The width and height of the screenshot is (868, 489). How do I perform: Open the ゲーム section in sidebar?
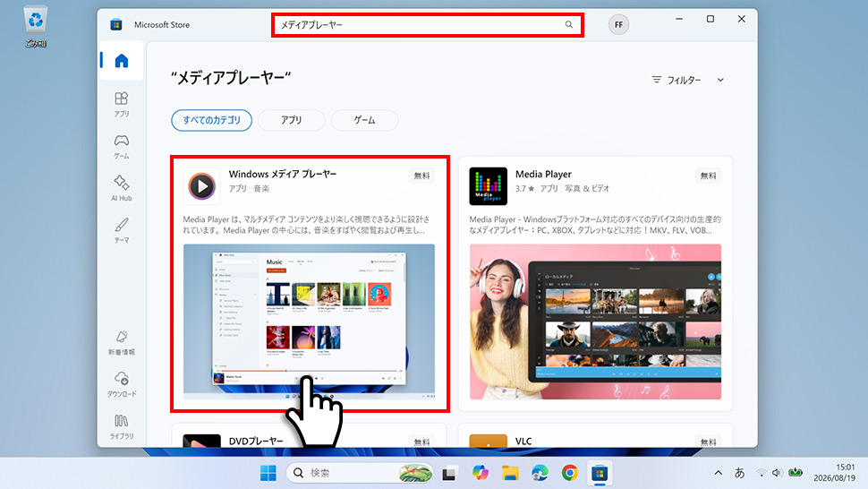pos(121,146)
